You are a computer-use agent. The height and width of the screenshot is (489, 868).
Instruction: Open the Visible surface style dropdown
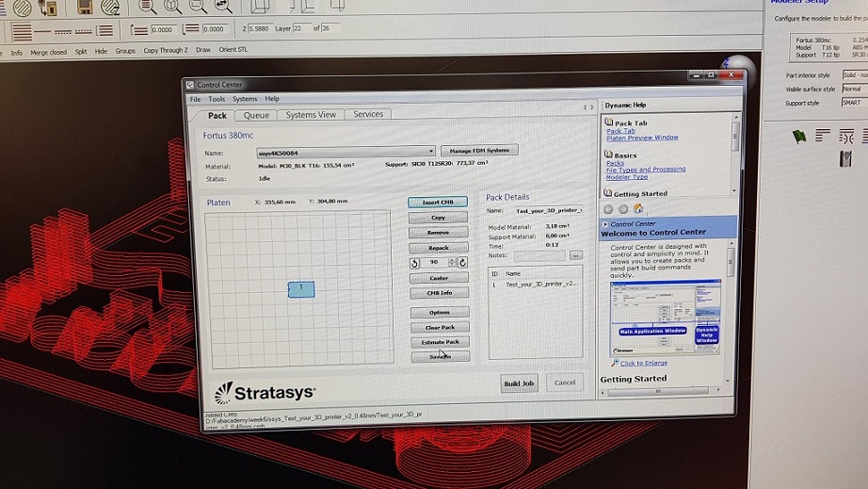point(855,89)
